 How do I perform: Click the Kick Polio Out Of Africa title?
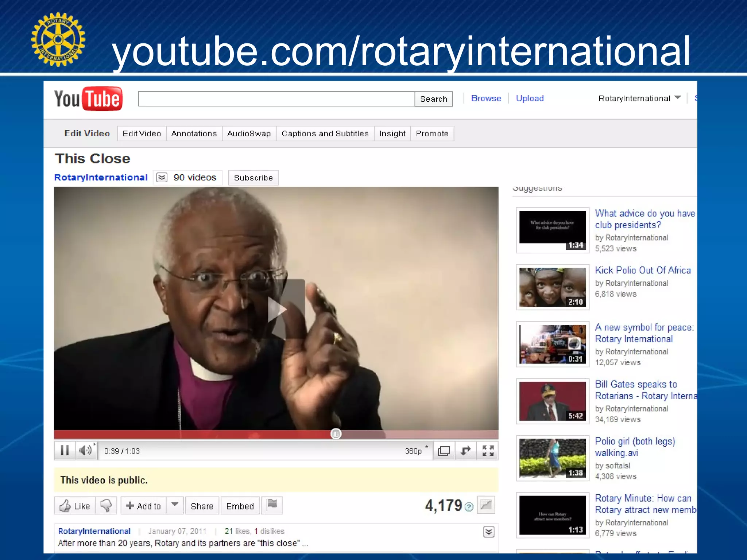(643, 270)
